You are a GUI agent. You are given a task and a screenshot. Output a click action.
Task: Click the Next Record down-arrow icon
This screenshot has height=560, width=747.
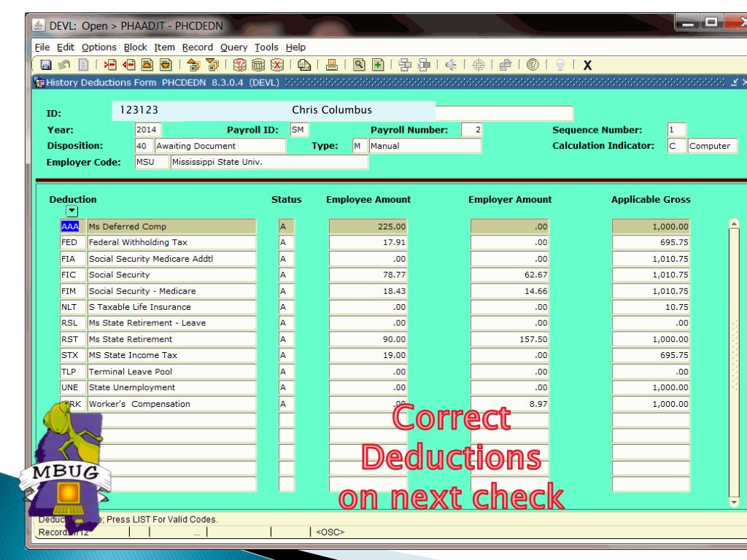(166, 65)
